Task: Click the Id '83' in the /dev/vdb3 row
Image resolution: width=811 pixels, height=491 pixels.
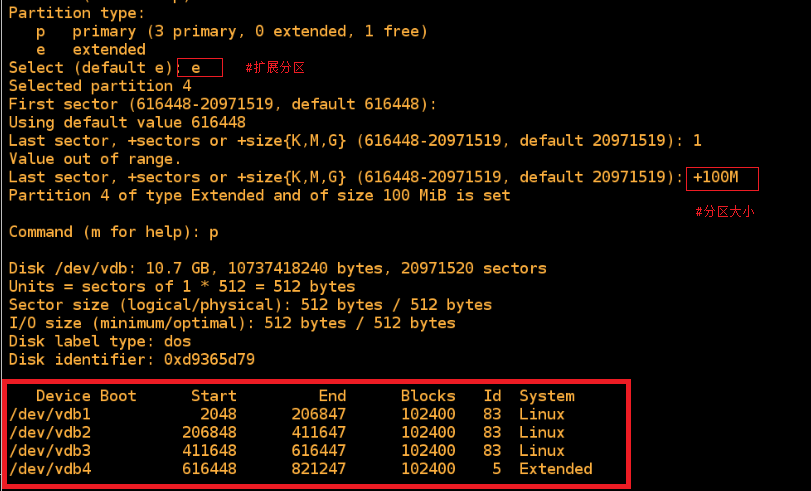Action: coord(492,451)
